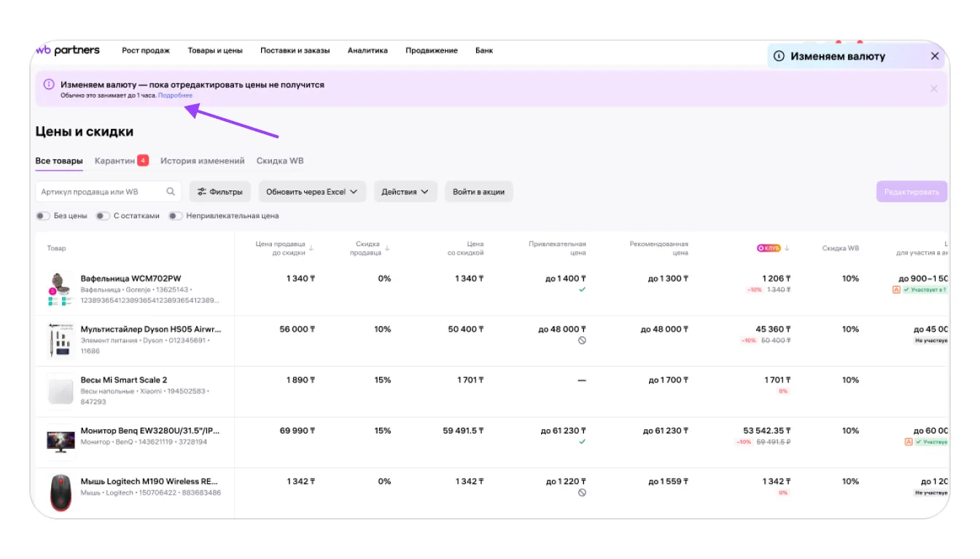
Task: Click the WB Partners logo
Action: [x=68, y=50]
